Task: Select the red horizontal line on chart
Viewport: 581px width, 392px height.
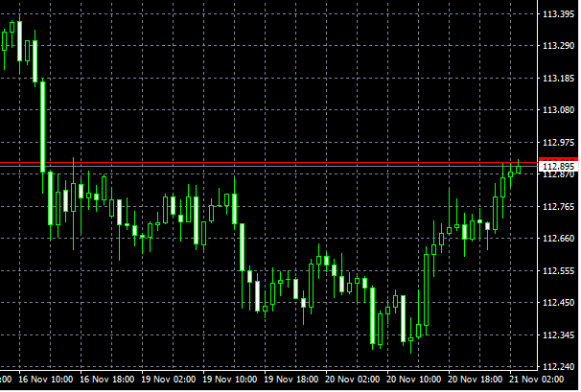Action: point(268,162)
